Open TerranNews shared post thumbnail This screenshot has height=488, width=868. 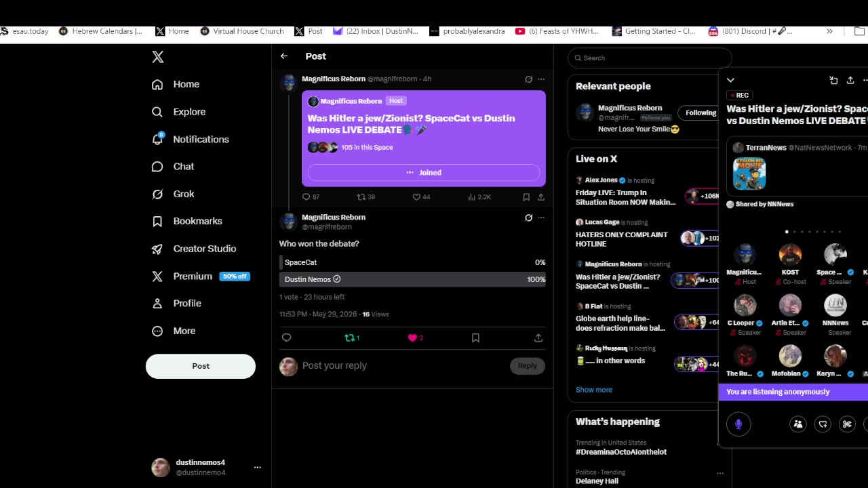(749, 174)
